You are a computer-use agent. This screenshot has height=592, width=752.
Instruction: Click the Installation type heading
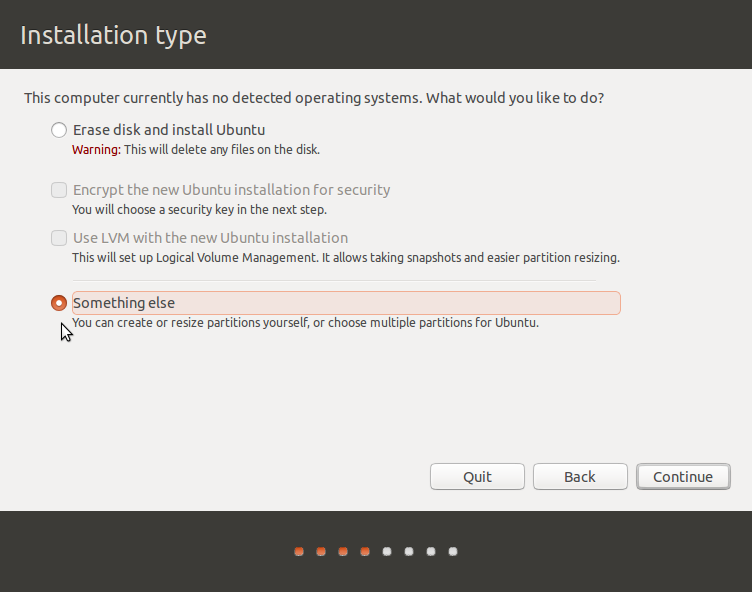[x=113, y=35]
